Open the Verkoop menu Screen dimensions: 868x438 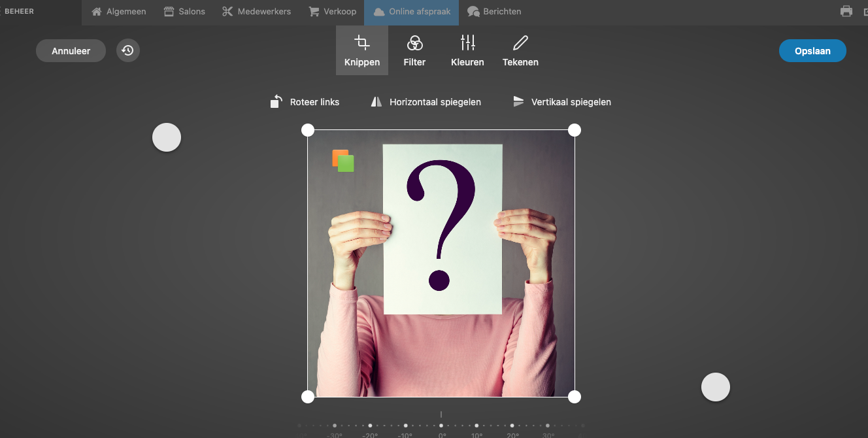[332, 12]
